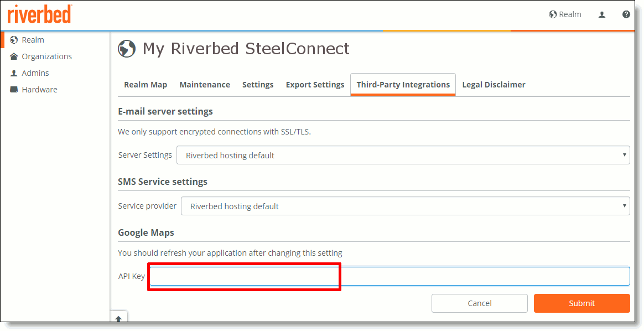Click the globe icon beside page title

click(x=127, y=49)
